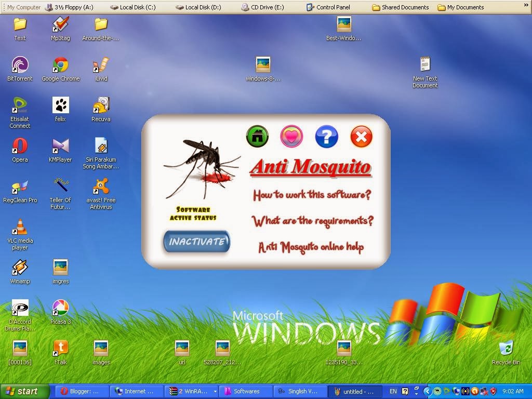Open the Windows start menu
Image resolution: width=532 pixels, height=399 pixels.
tap(24, 391)
